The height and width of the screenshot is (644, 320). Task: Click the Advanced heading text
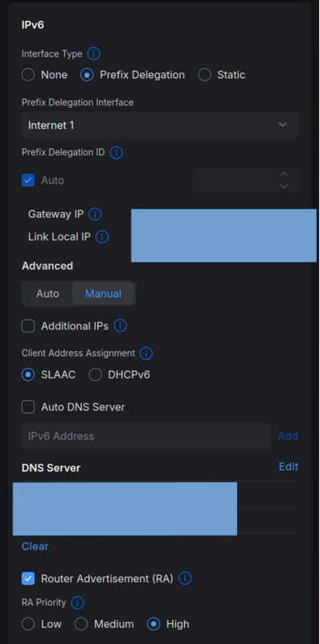pyautogui.click(x=47, y=266)
